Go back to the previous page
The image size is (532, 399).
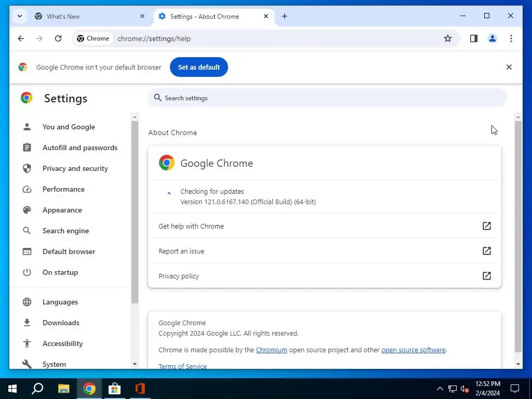pos(21,38)
